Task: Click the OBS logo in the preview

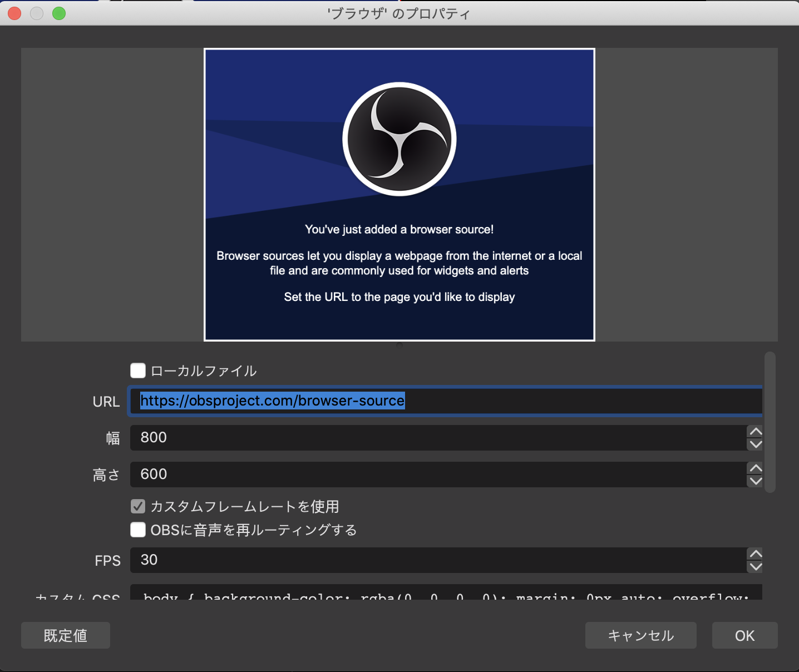Action: point(399,139)
